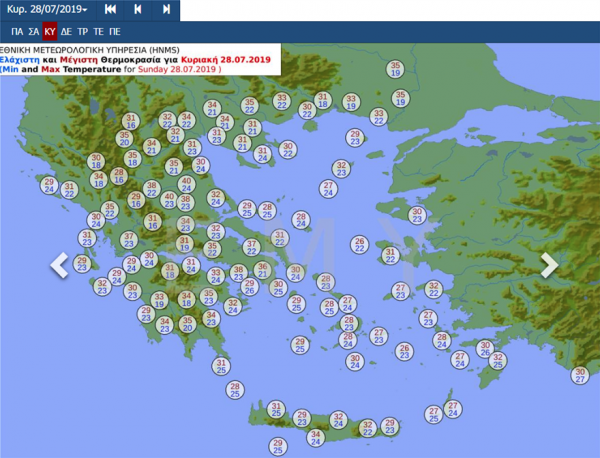Open the ΤΡ day tab
This screenshot has width=600, height=458.
coord(83,31)
